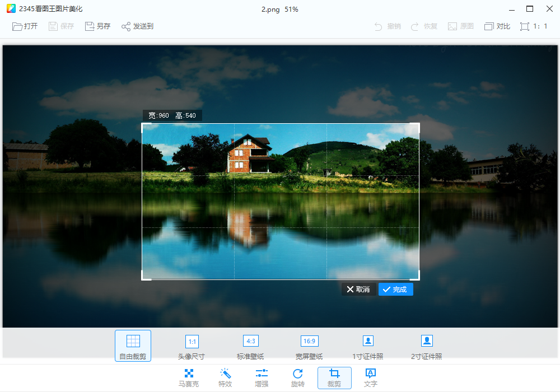The width and height of the screenshot is (560, 392).
Task: Select the 2寸证件照 ID photo preset
Action: tap(427, 346)
